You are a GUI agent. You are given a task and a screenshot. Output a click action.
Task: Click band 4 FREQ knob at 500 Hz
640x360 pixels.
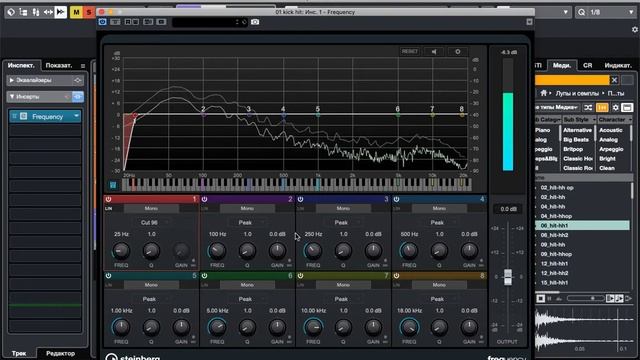[409, 251]
